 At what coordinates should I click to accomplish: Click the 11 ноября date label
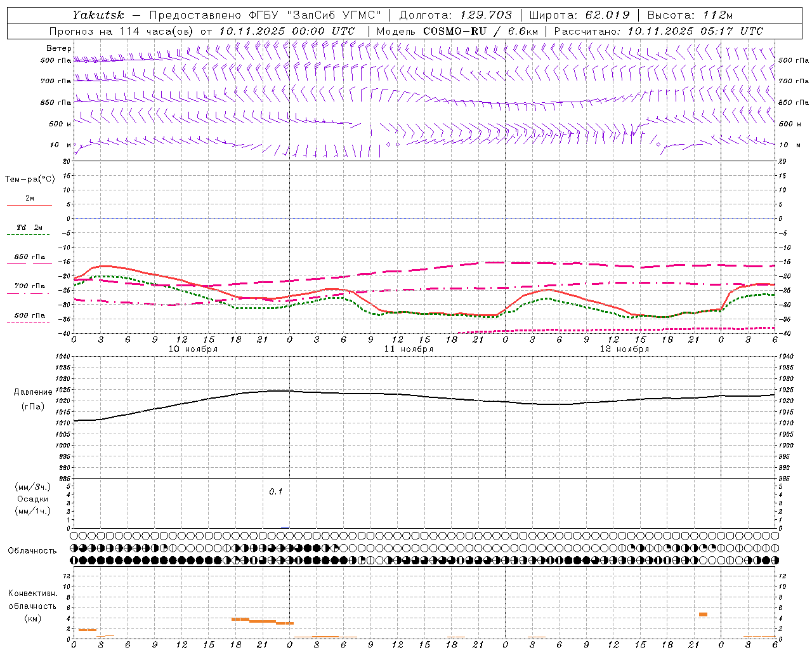click(x=409, y=349)
